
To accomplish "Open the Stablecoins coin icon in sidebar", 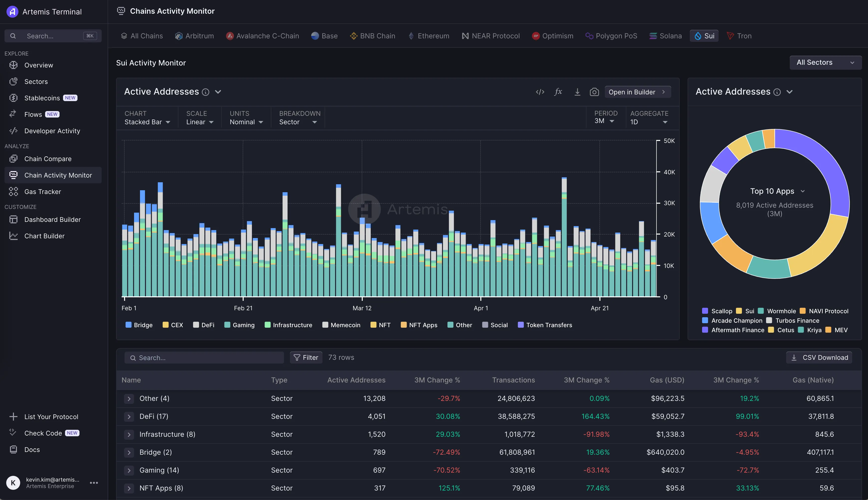I will point(13,98).
